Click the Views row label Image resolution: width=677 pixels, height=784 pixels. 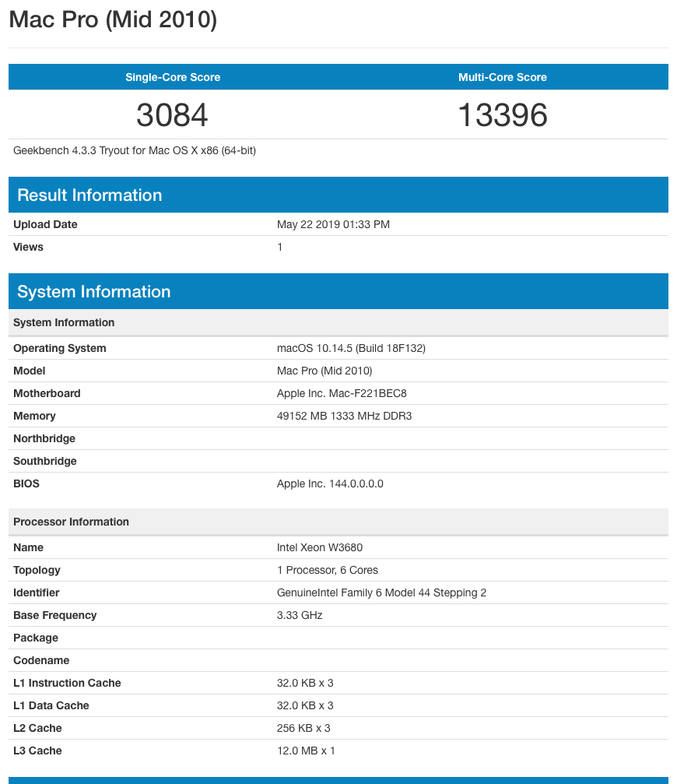point(28,247)
